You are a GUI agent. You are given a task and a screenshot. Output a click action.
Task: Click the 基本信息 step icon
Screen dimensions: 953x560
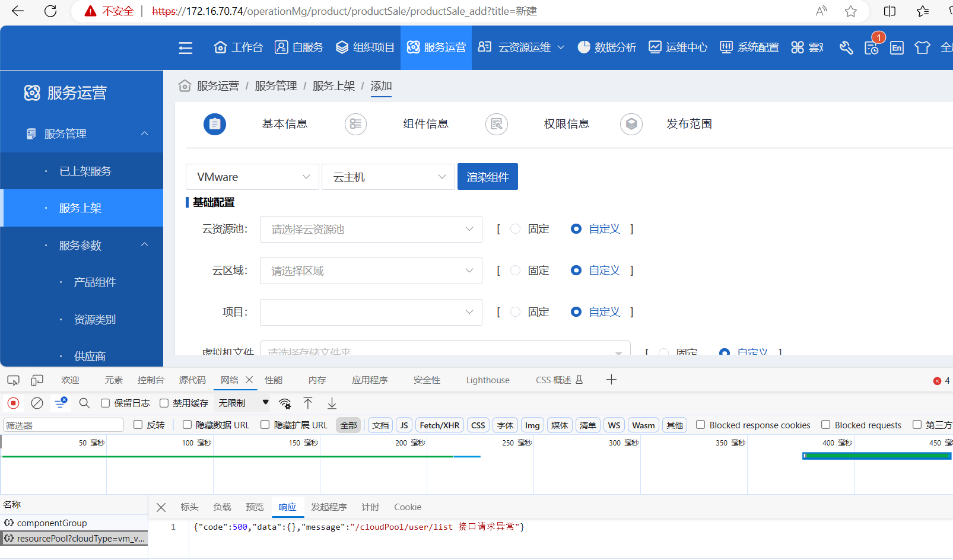215,124
